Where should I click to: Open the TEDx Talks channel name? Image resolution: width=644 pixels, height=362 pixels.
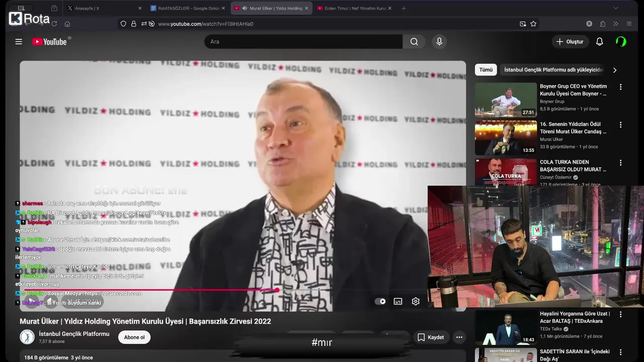click(552, 329)
